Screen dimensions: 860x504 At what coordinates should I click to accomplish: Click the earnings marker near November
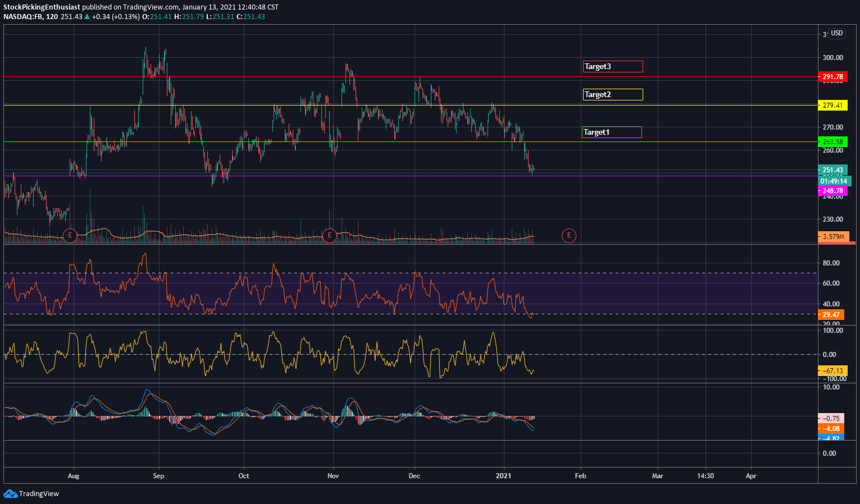click(x=330, y=235)
